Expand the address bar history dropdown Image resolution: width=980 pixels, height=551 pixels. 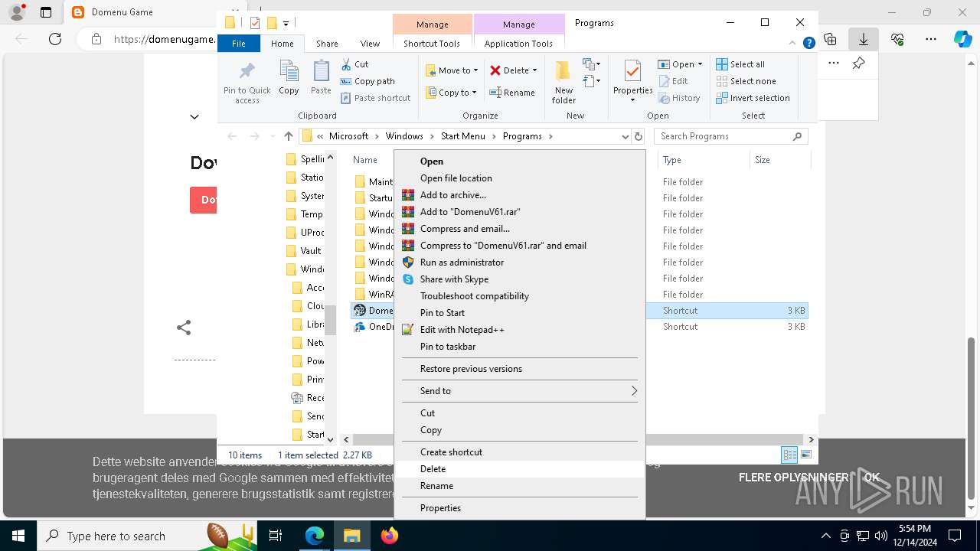pos(626,136)
